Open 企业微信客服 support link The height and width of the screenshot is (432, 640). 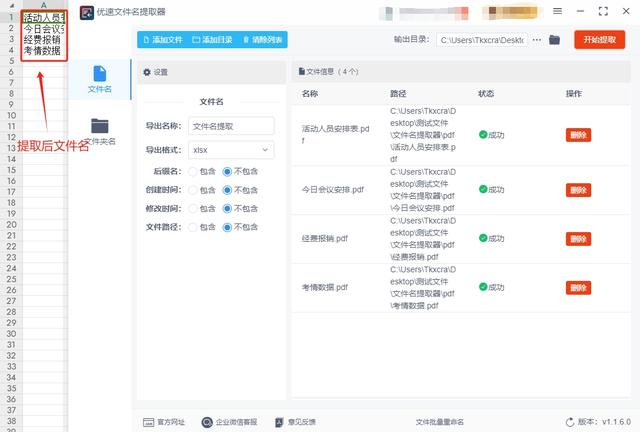click(229, 422)
